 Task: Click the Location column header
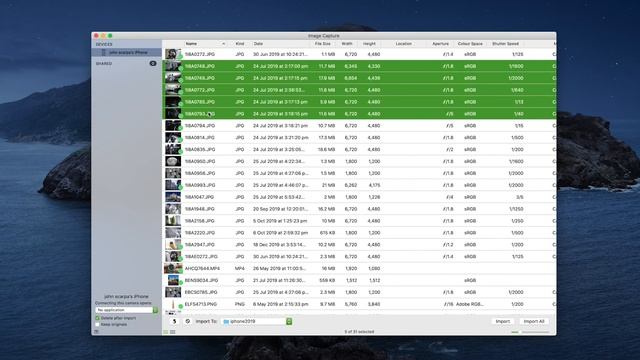403,44
